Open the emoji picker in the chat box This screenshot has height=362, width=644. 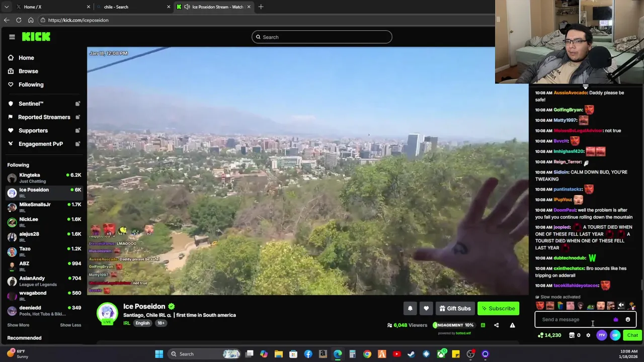tap(627, 320)
